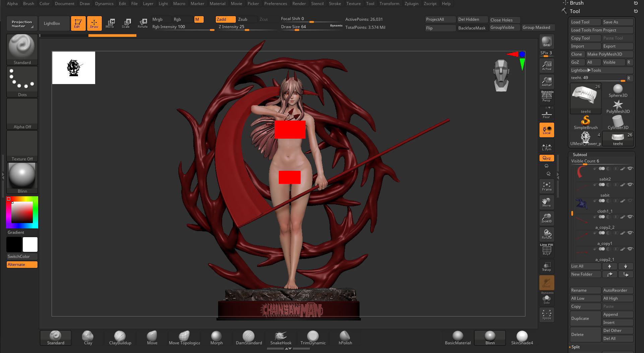Open the Stroke menu
Screen dimensions: 644x353
335,3
